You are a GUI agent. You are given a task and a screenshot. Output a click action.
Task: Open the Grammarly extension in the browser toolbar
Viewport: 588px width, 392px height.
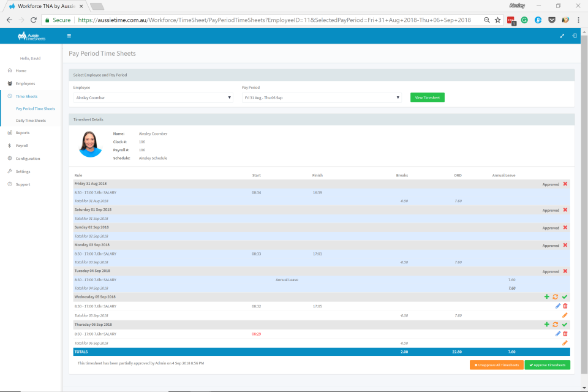point(525,20)
